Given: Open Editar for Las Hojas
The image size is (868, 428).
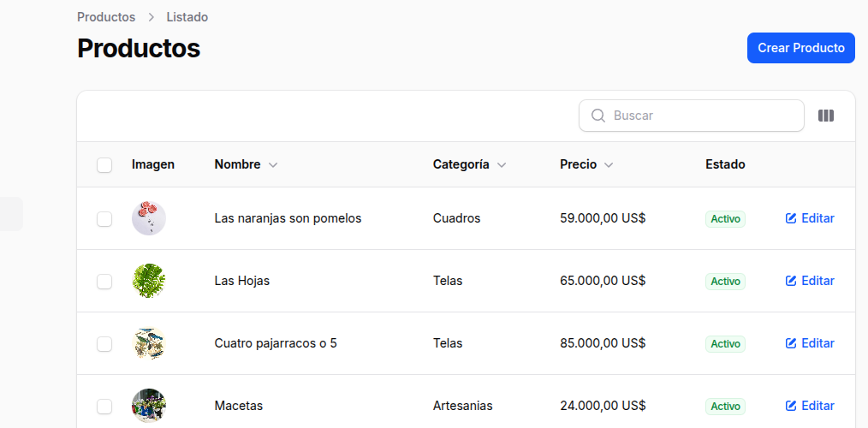Looking at the screenshot, I should (810, 281).
